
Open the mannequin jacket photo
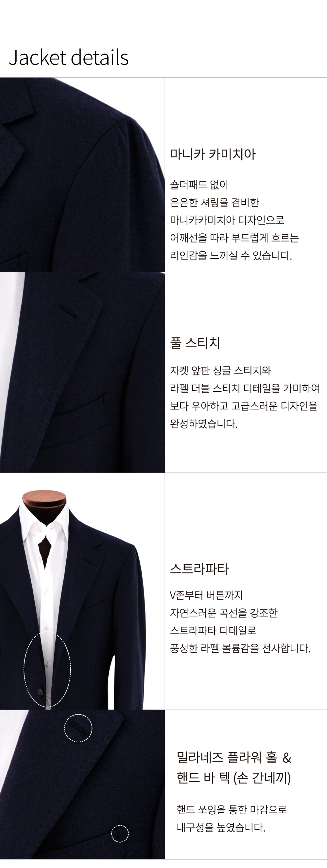click(82, 591)
